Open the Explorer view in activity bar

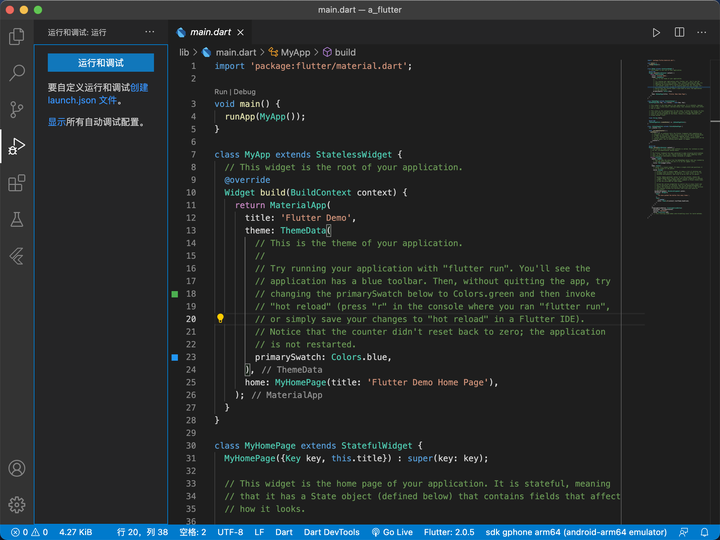pos(17,36)
